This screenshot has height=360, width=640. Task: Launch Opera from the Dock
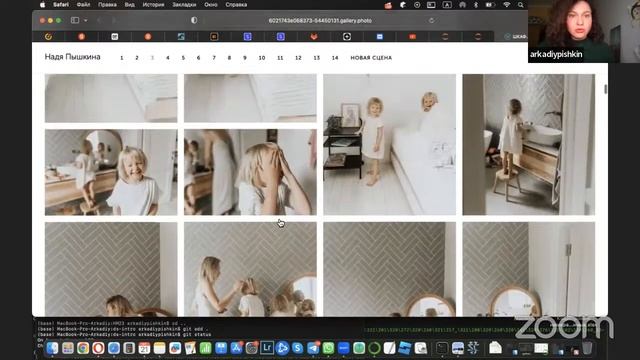[x=98, y=348]
